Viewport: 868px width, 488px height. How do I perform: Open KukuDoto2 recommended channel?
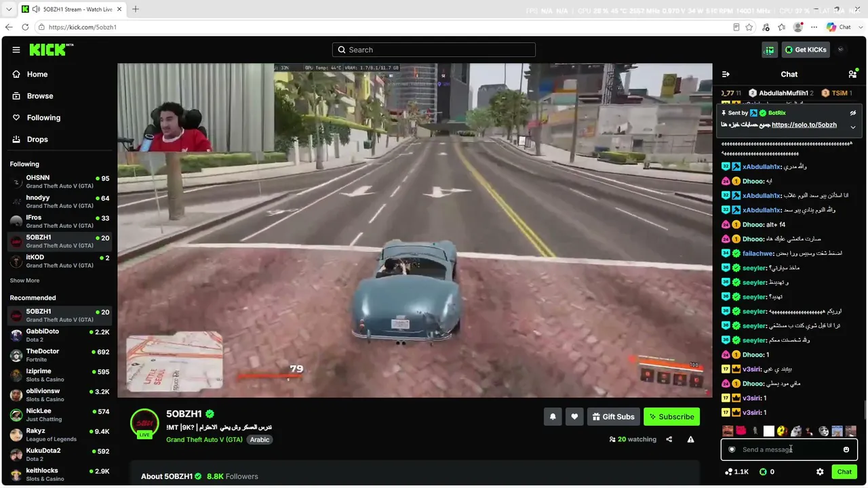click(60, 455)
